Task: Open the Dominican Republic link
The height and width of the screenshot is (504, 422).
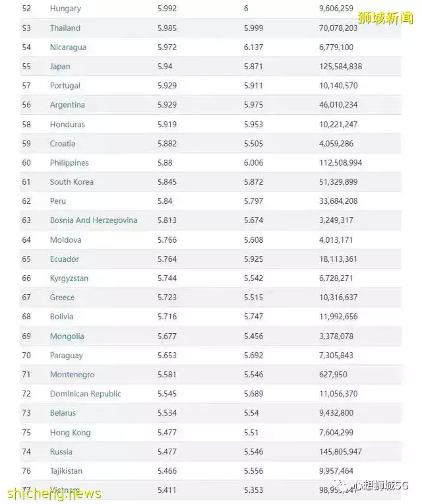Action: [x=86, y=394]
